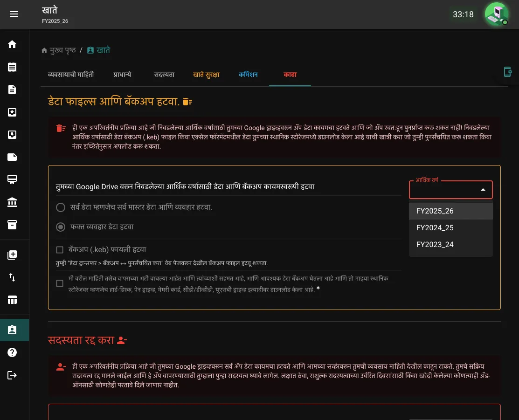The width and height of the screenshot is (519, 420).
Task: Click the आर्थिक वर्ष input field
Action: pyautogui.click(x=451, y=190)
